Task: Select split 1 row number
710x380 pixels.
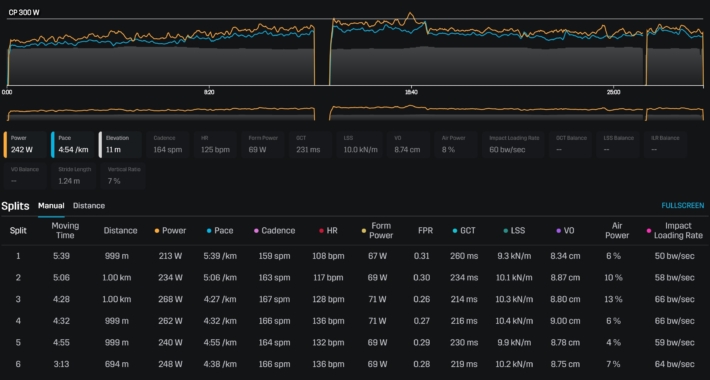Action: click(18, 256)
